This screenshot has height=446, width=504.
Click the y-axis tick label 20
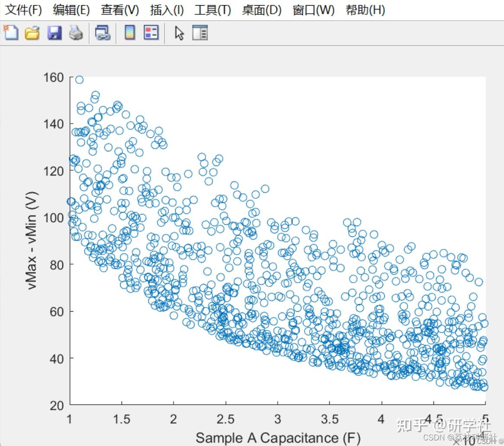point(57,405)
